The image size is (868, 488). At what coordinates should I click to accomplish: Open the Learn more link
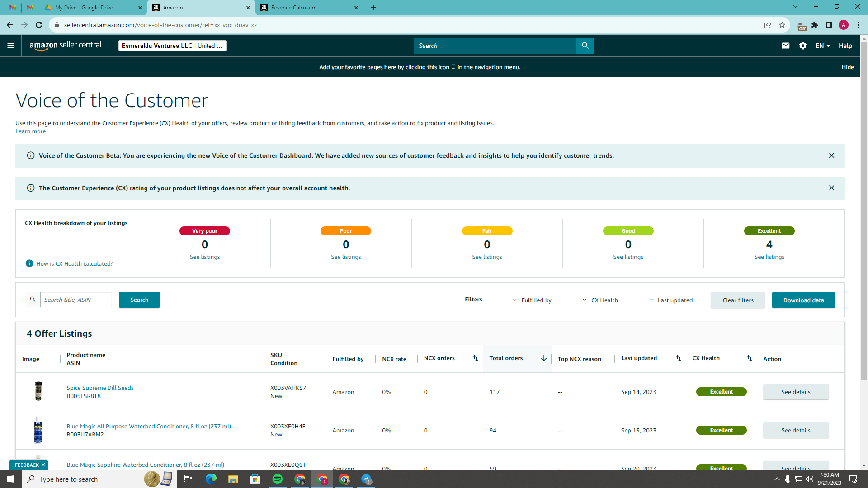point(30,131)
